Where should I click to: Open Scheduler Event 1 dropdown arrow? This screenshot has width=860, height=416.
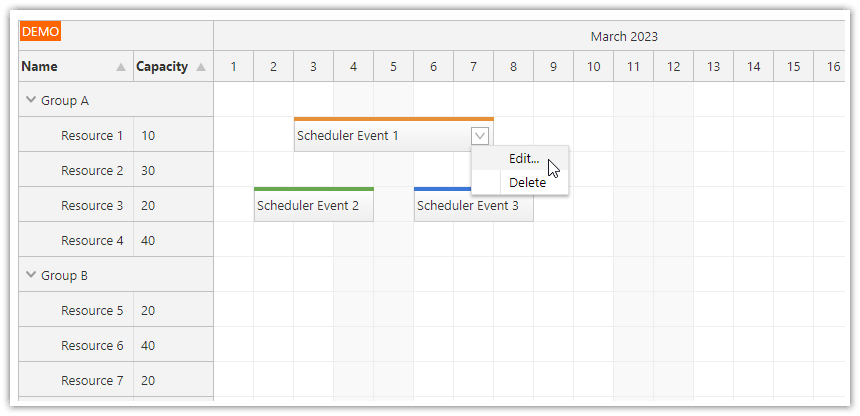480,136
